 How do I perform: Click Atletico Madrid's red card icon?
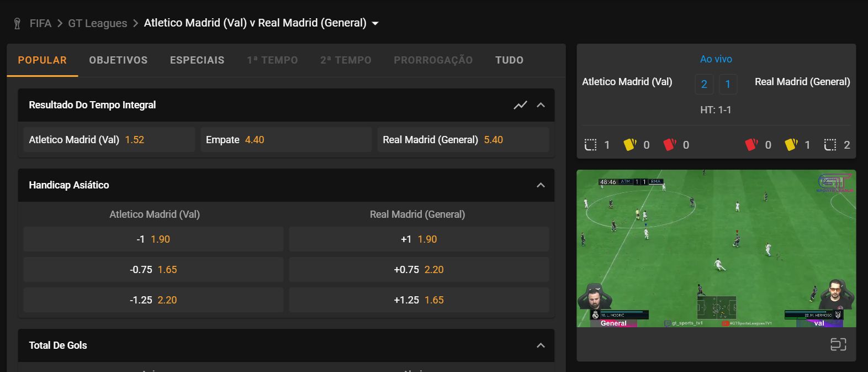click(x=670, y=144)
